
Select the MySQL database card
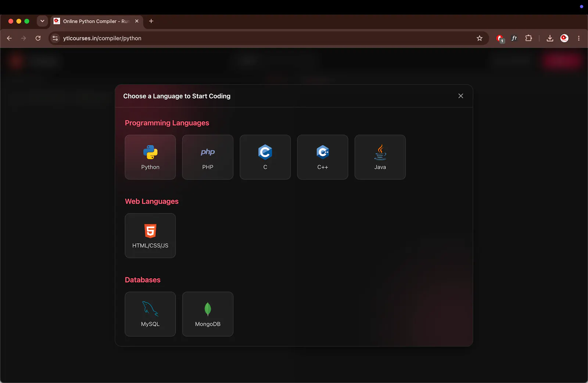[x=150, y=314]
